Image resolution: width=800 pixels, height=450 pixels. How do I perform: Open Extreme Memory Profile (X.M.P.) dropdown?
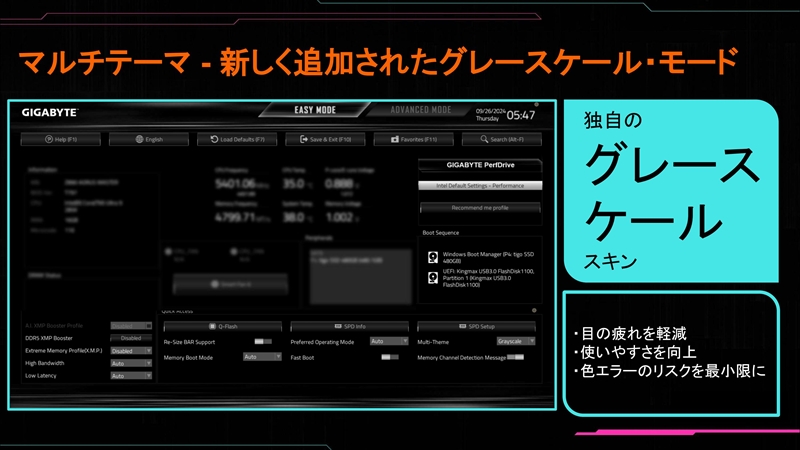point(131,351)
